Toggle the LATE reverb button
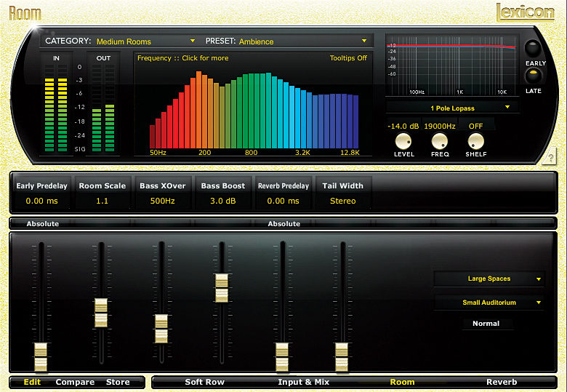This screenshot has width=567, height=392. (x=533, y=76)
